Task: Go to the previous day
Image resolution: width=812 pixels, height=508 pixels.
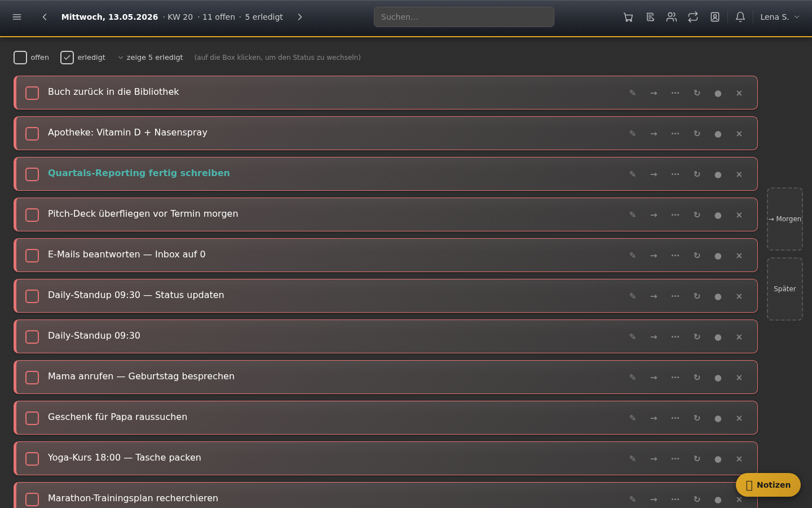Action: tap(45, 17)
